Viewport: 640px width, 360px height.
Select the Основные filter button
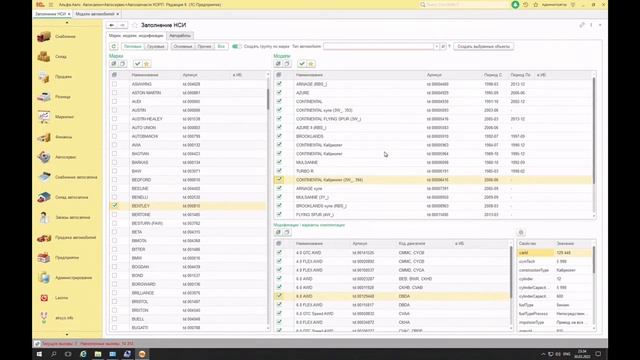[x=183, y=47]
